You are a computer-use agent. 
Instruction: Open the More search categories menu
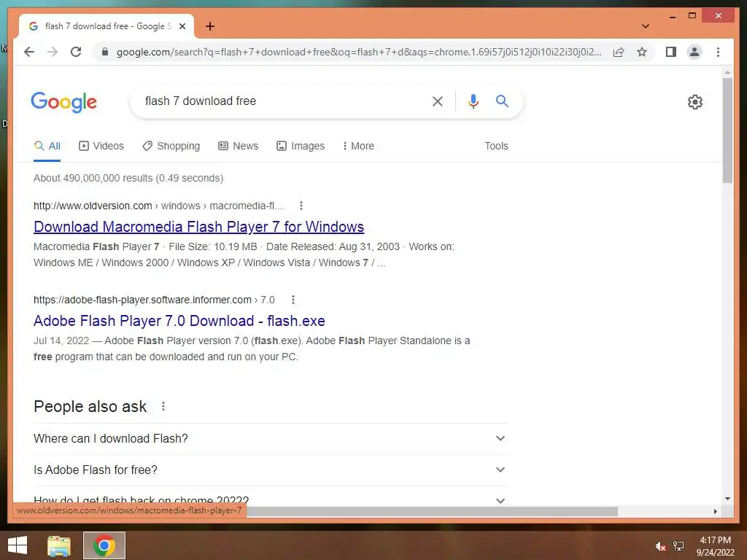(358, 146)
